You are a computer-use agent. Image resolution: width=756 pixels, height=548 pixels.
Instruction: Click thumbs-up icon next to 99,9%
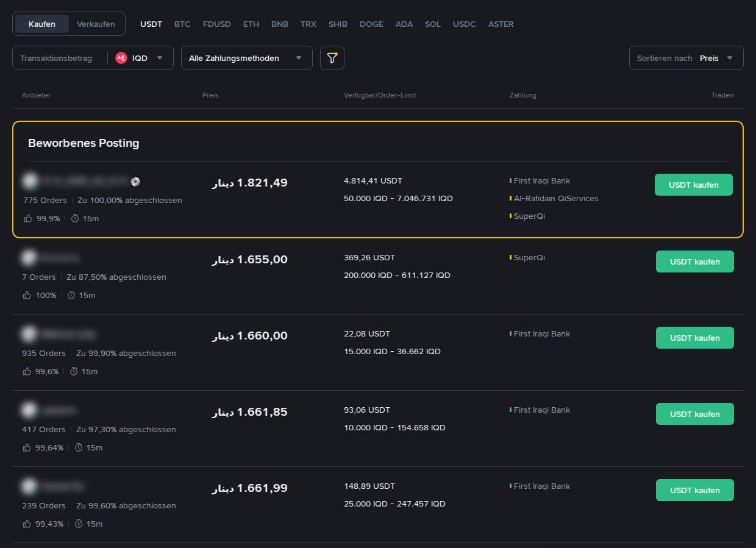(x=27, y=218)
